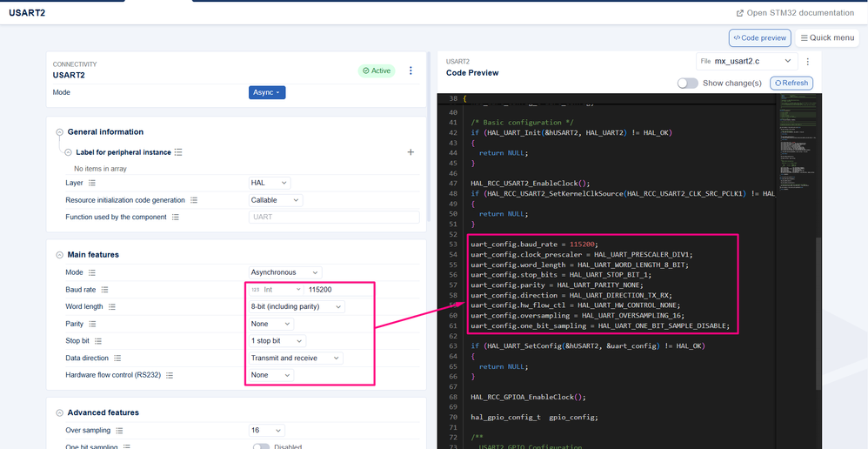Click the Active status badge
The width and height of the screenshot is (868, 449).
[x=377, y=70]
